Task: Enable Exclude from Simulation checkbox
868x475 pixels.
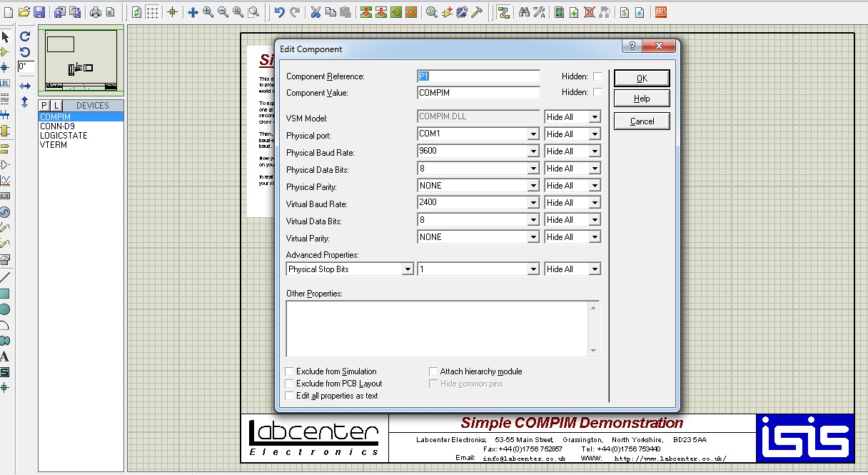Action: tap(289, 371)
